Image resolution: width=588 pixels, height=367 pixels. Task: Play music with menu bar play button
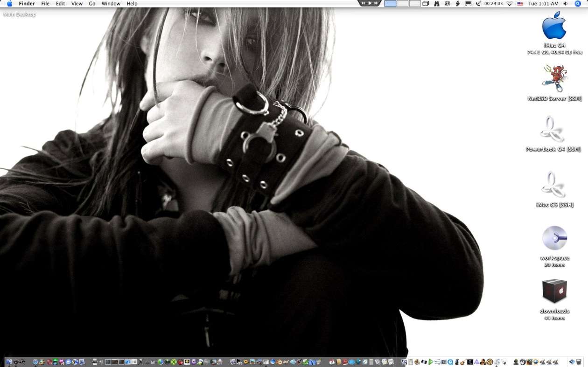[x=370, y=3]
